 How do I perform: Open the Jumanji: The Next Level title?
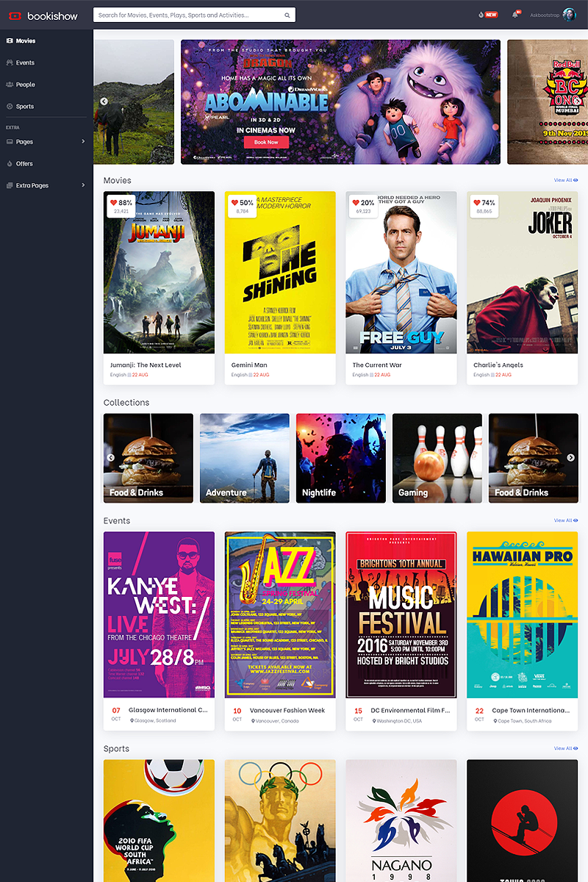[146, 365]
